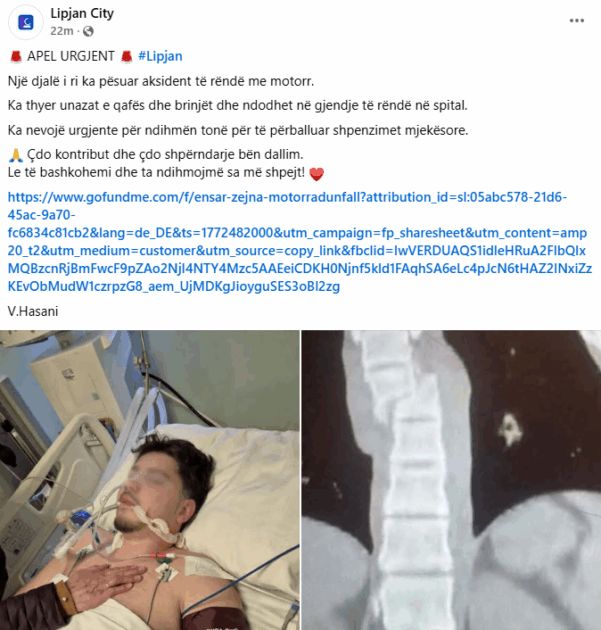View the spine CT scan image
This screenshot has width=601, height=630.
click(x=452, y=480)
